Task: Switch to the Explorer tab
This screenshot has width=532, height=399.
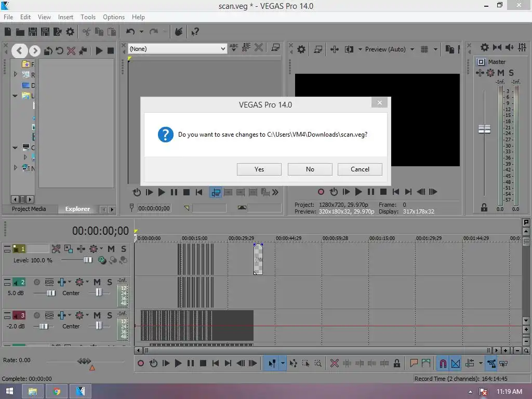Action: 78,209
